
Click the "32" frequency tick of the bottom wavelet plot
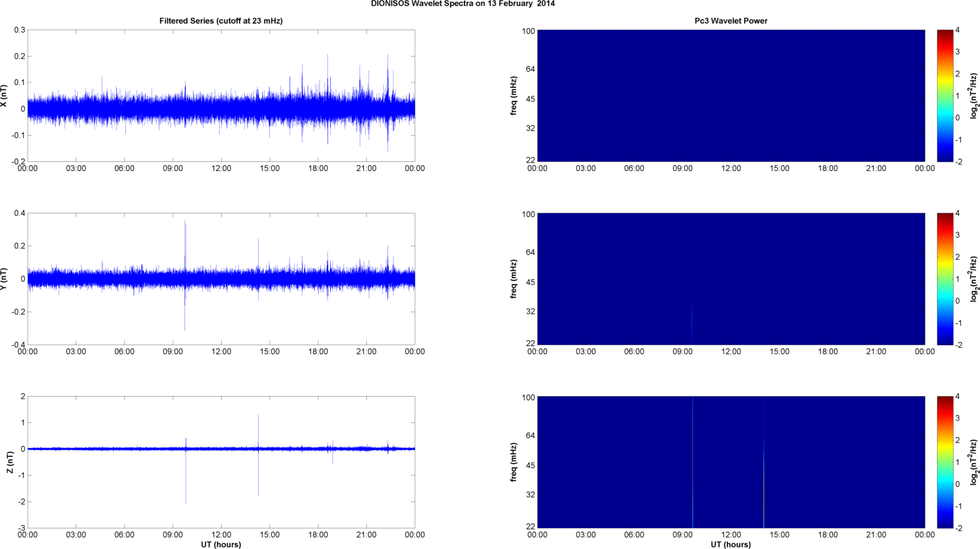[x=531, y=495]
